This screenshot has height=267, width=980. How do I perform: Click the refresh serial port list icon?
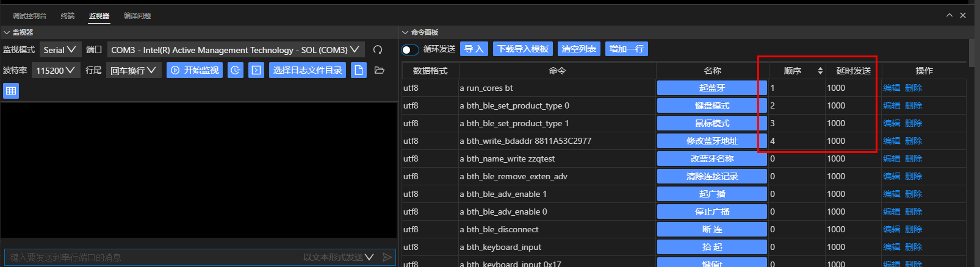pyautogui.click(x=378, y=50)
